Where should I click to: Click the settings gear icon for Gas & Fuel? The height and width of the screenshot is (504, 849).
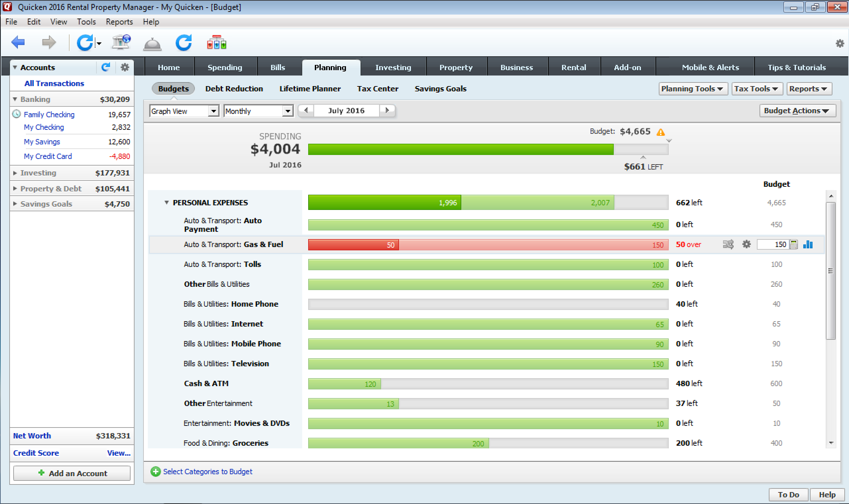[746, 244]
